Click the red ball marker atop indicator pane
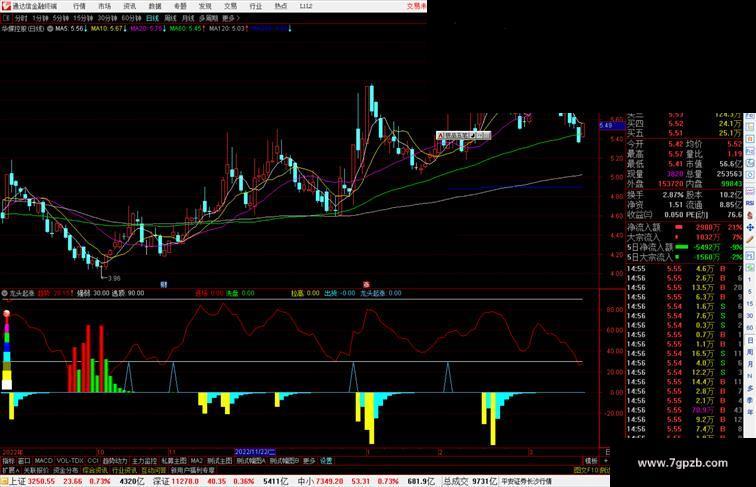The image size is (756, 487). [6, 314]
